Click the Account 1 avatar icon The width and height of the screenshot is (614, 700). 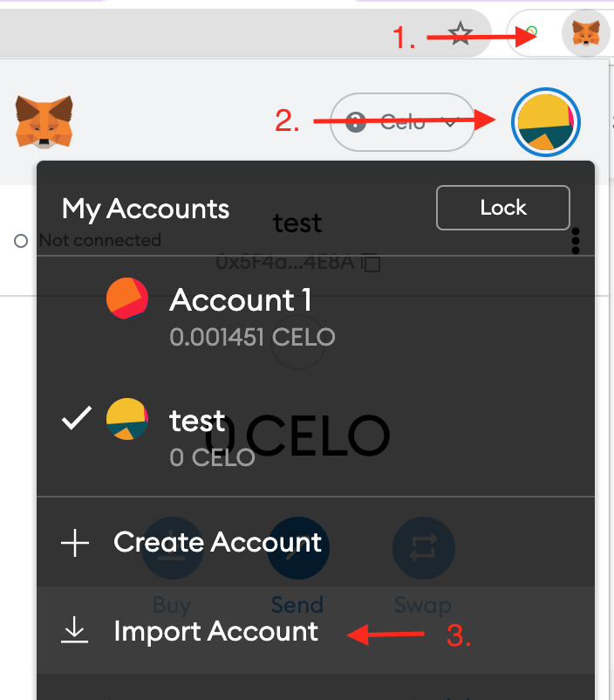tap(127, 299)
